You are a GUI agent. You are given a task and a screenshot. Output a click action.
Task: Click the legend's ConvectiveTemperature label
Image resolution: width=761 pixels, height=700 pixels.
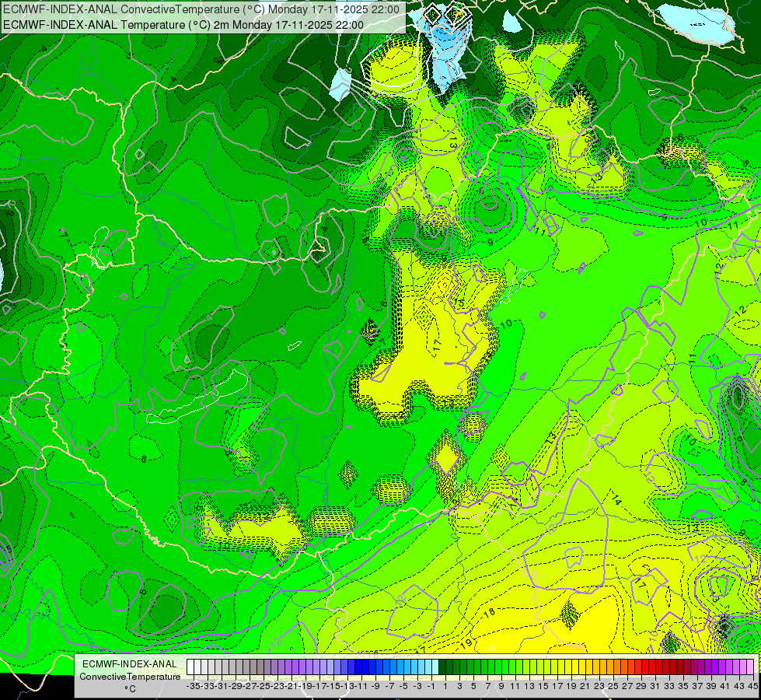(130, 677)
